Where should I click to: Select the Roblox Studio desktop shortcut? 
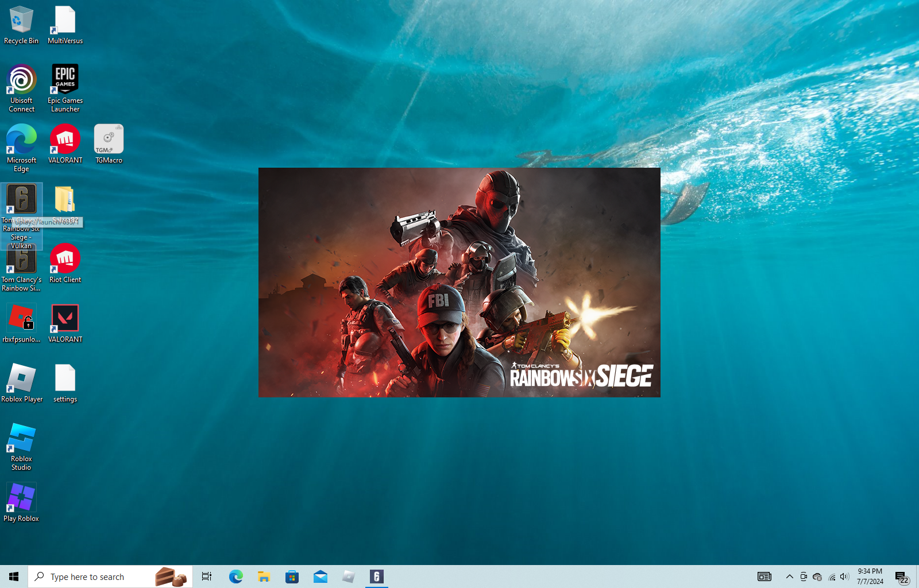(x=21, y=447)
